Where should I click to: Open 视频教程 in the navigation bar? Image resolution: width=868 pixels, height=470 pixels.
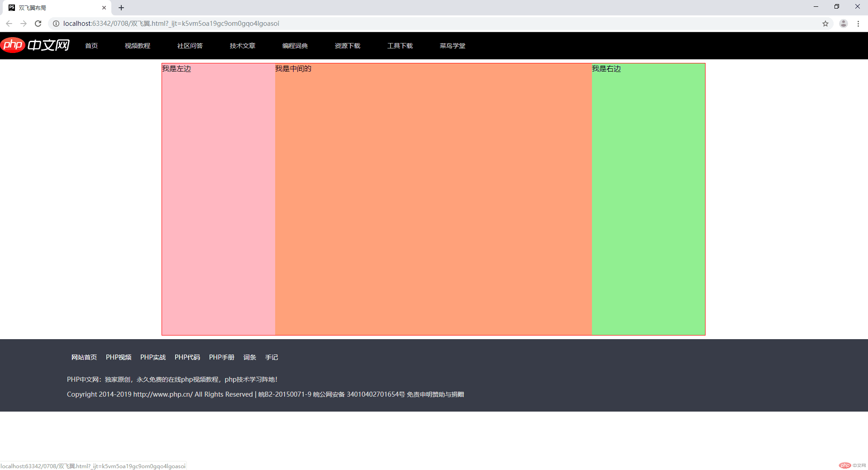coord(138,46)
